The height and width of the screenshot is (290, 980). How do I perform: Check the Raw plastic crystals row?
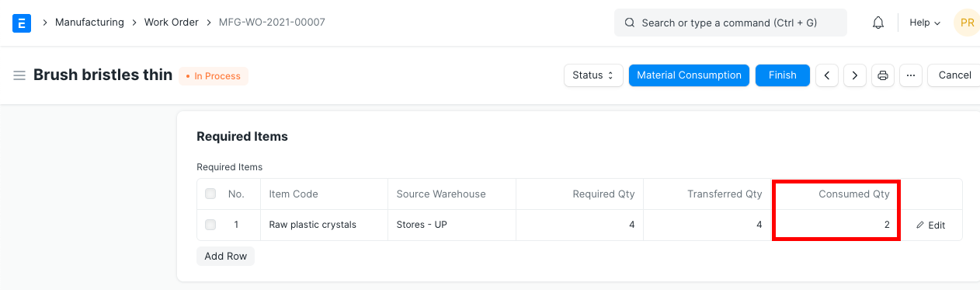(x=210, y=225)
